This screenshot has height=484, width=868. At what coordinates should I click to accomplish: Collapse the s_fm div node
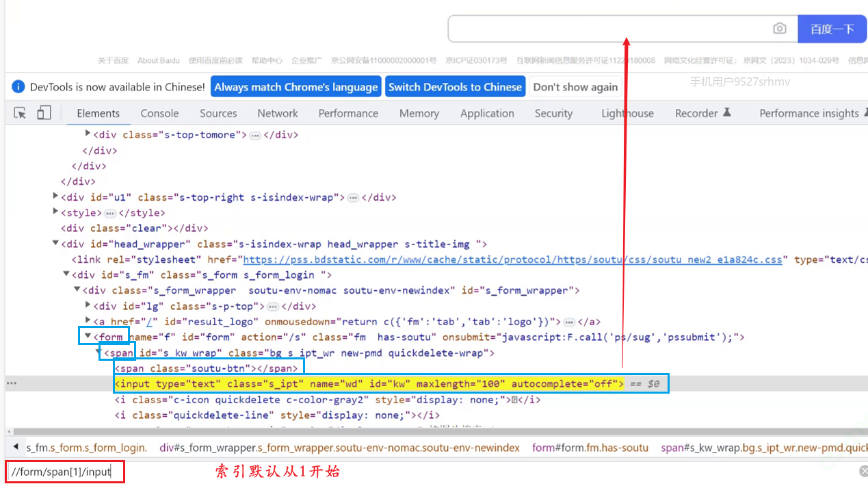[x=66, y=275]
